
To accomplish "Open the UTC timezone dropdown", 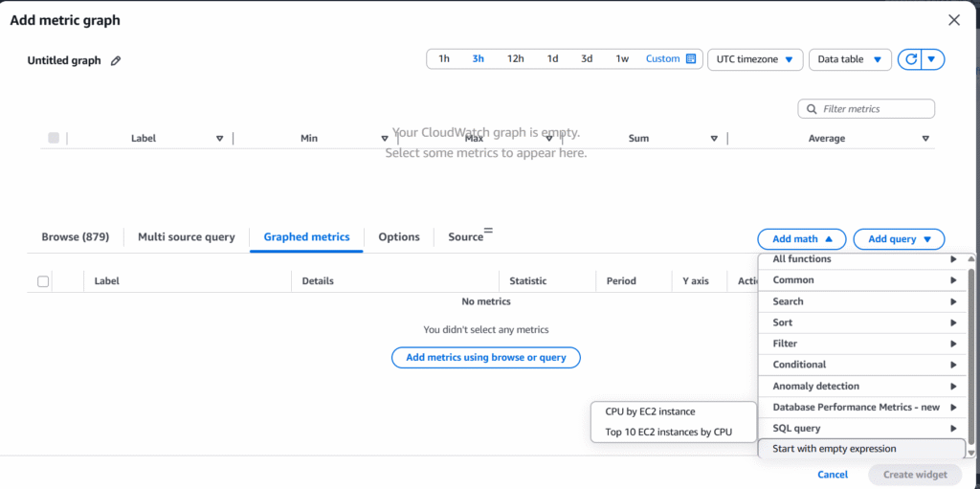I will pyautogui.click(x=755, y=59).
